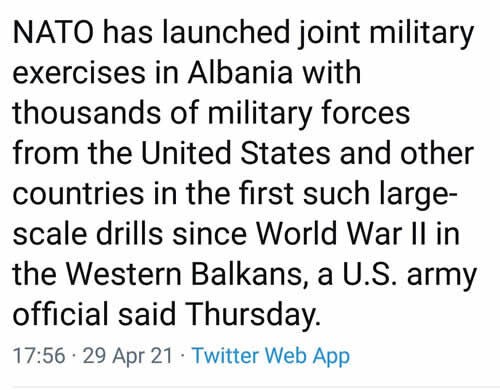Click the word NATO in the tweet

pyautogui.click(x=53, y=32)
